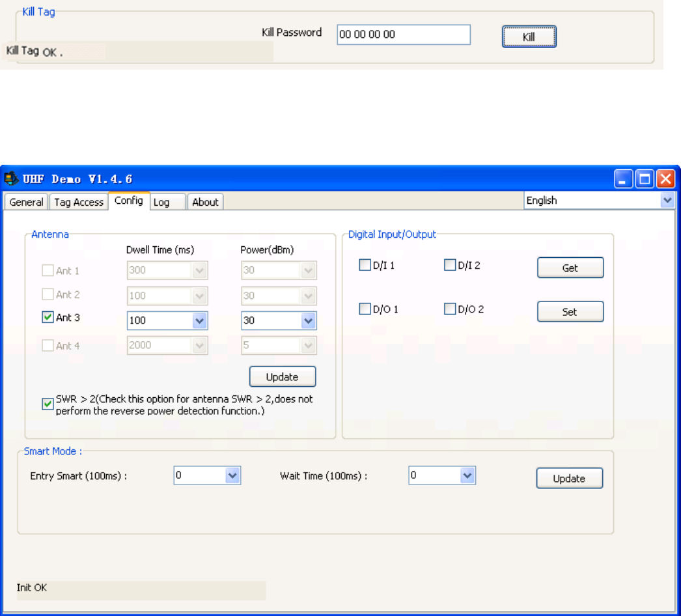This screenshot has height=616, width=681.
Task: Click the Set button for digital output
Action: click(570, 311)
